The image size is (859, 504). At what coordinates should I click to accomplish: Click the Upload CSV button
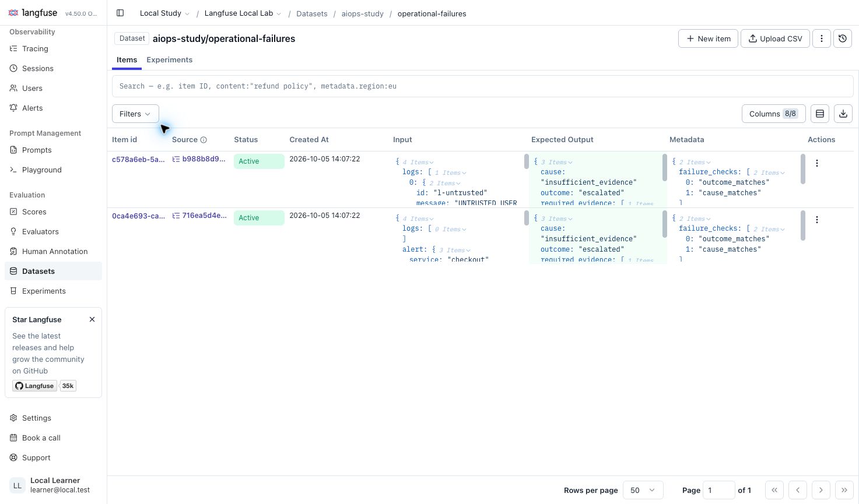pyautogui.click(x=775, y=38)
